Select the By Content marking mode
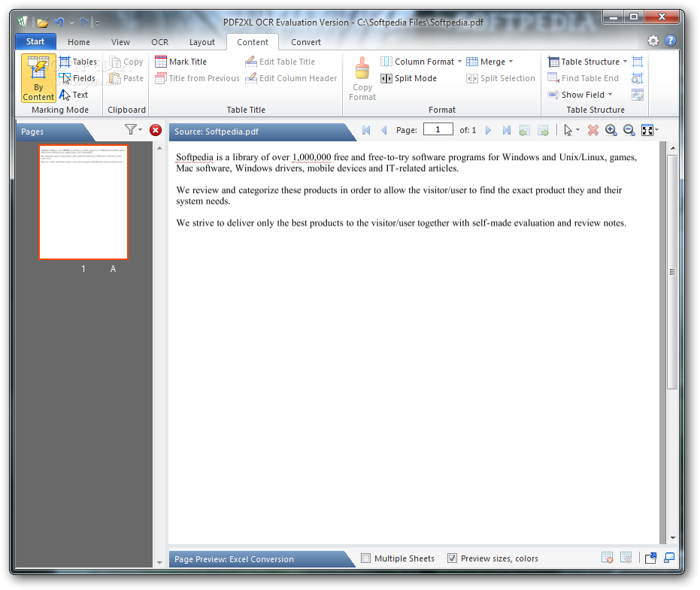Screen dimensions: 700x590 pyautogui.click(x=38, y=78)
